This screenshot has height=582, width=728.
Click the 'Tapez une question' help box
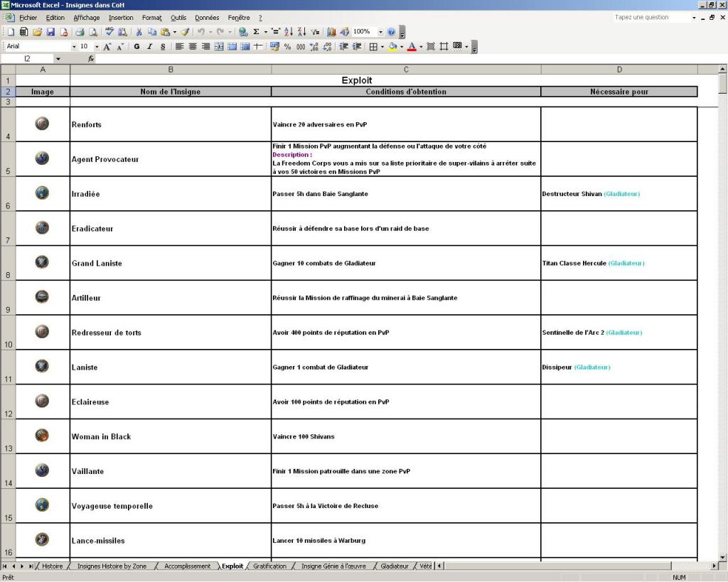point(651,17)
